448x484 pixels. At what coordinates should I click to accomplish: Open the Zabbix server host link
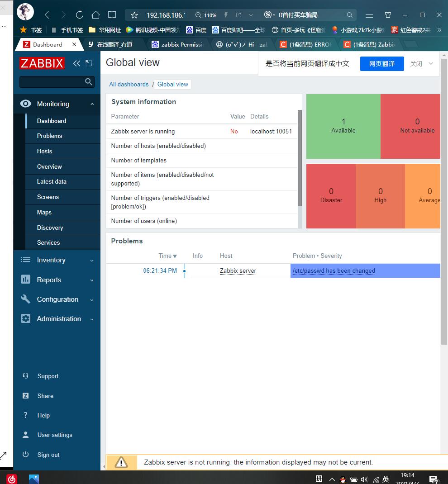[x=238, y=270]
